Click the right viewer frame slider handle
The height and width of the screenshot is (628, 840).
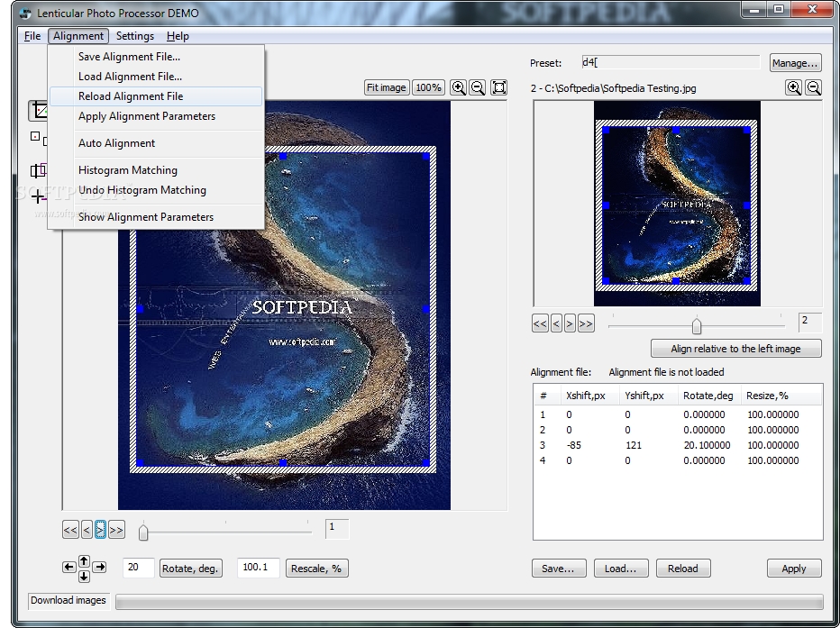697,326
